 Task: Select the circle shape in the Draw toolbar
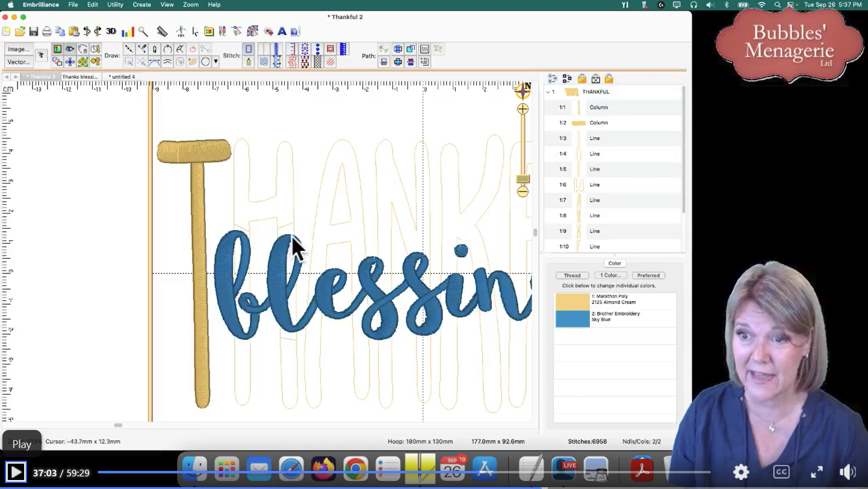pos(206,60)
